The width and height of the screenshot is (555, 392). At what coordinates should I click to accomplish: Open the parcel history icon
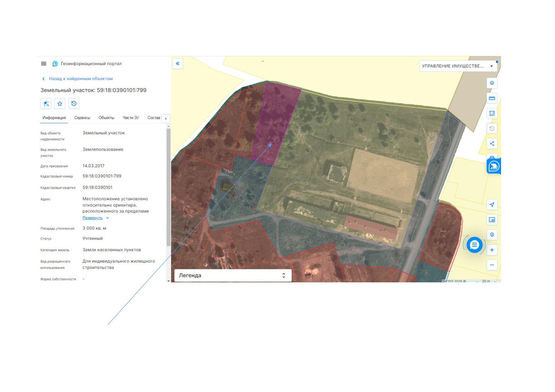pos(74,104)
